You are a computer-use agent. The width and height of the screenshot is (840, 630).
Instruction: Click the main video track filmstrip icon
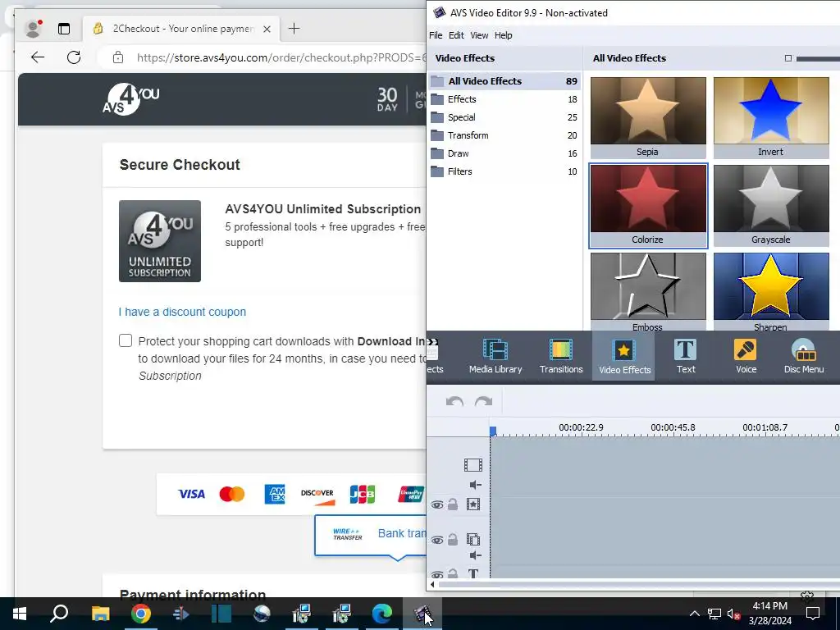(x=473, y=464)
